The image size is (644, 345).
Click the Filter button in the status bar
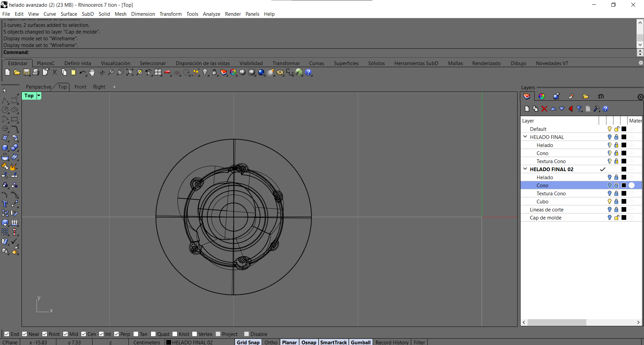click(x=419, y=342)
